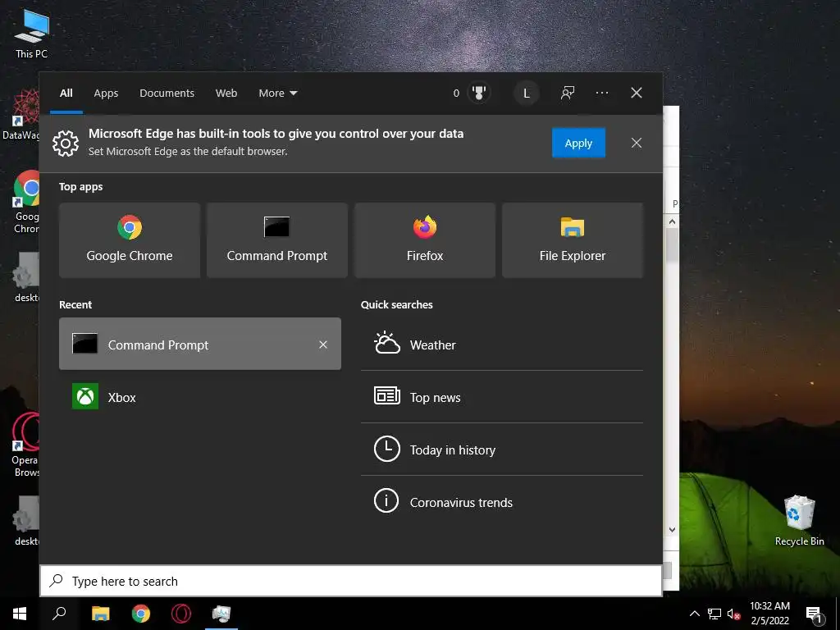Screen dimensions: 840x630
Task: Select the Recycle Bin desktop icon
Action: (799, 521)
